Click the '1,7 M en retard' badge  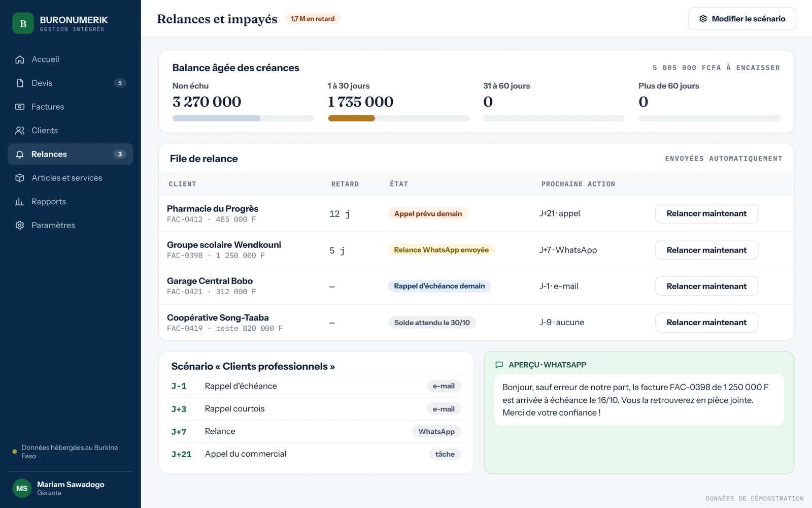pyautogui.click(x=313, y=19)
